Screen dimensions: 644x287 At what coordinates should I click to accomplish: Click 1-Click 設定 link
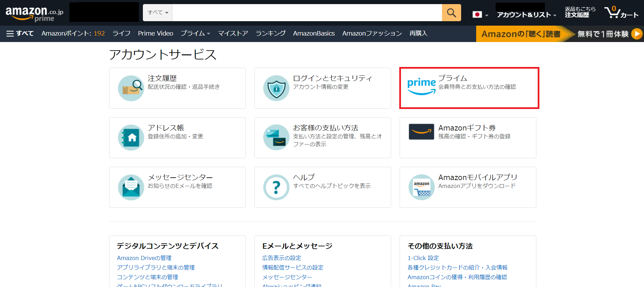tap(423, 258)
